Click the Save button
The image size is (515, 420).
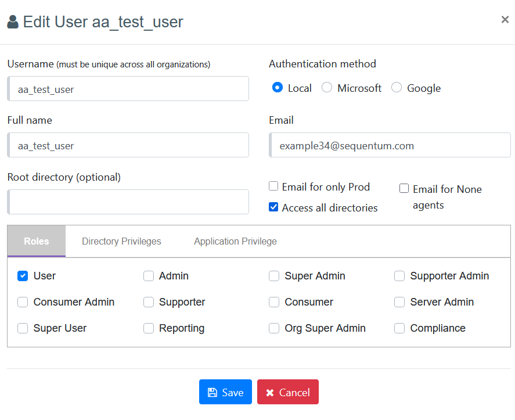click(225, 392)
